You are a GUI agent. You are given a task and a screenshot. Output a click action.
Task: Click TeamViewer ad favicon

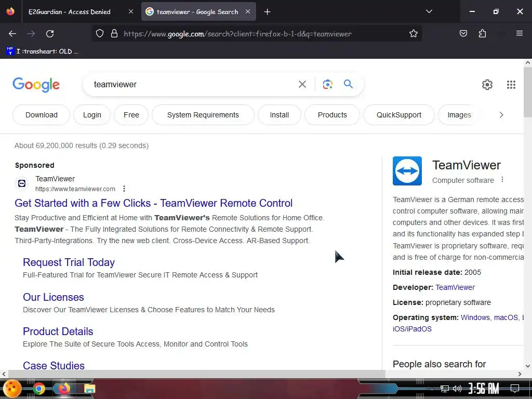[22, 183]
